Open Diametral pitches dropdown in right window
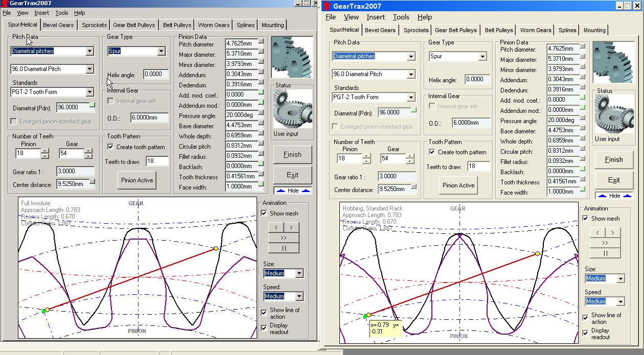The width and height of the screenshot is (644, 355). pos(411,56)
